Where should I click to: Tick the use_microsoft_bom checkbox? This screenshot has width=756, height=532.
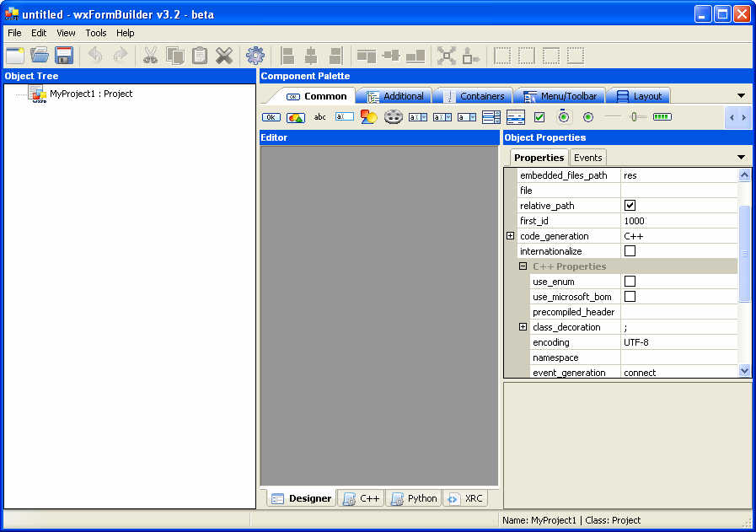[x=630, y=297]
